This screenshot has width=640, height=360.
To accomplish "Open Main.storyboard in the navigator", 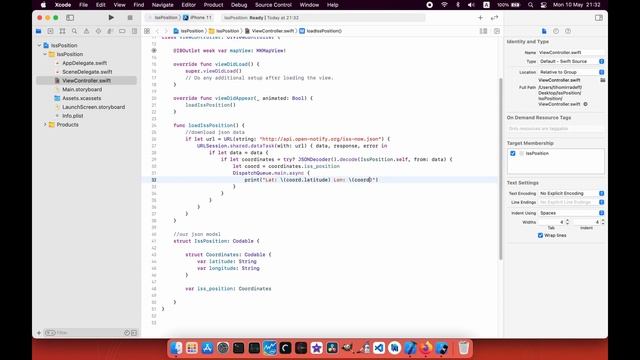I will point(82,89).
